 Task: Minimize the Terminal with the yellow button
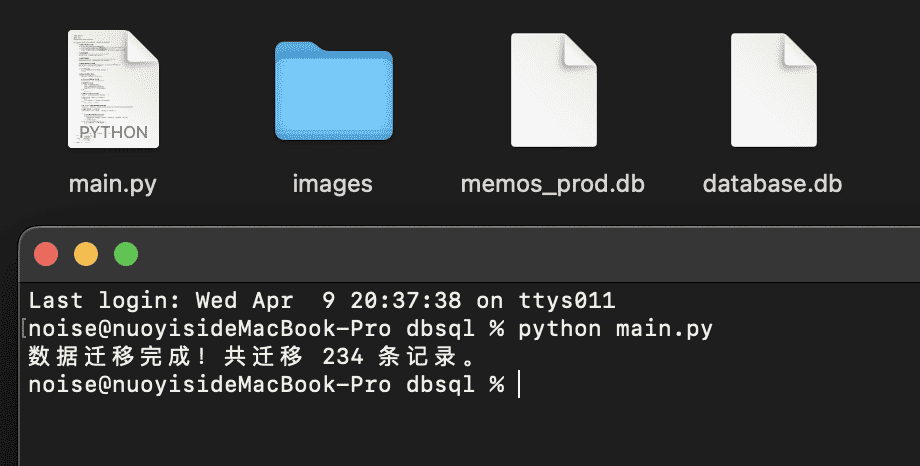pyautogui.click(x=86, y=254)
